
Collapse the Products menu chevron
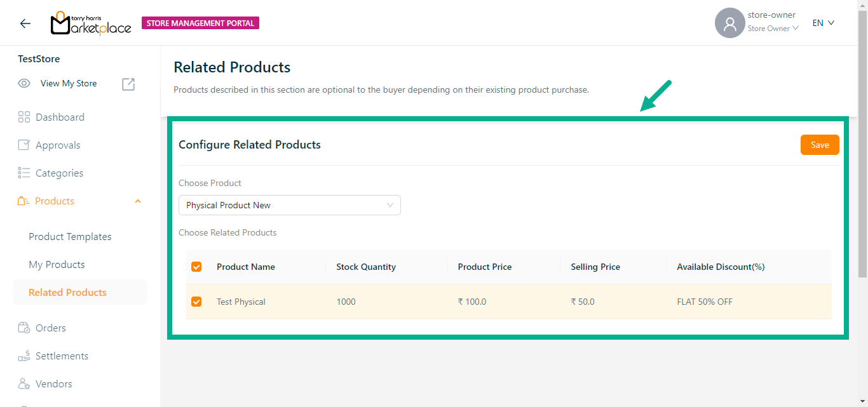[x=138, y=201]
